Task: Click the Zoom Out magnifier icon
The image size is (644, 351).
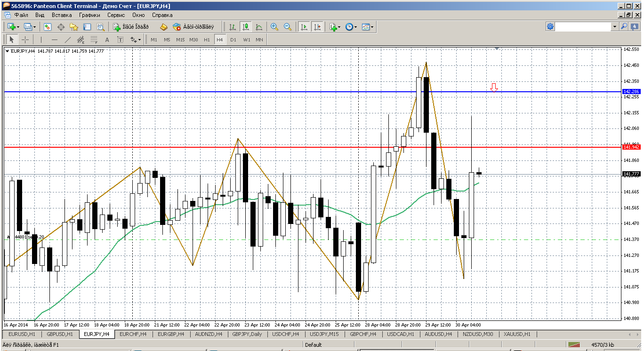Action: point(288,27)
